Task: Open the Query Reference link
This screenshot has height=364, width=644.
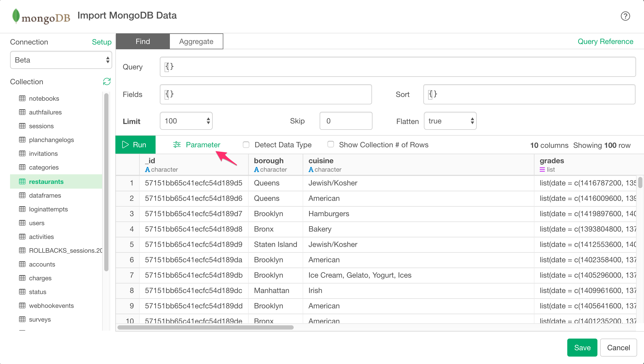Action: coord(605,42)
